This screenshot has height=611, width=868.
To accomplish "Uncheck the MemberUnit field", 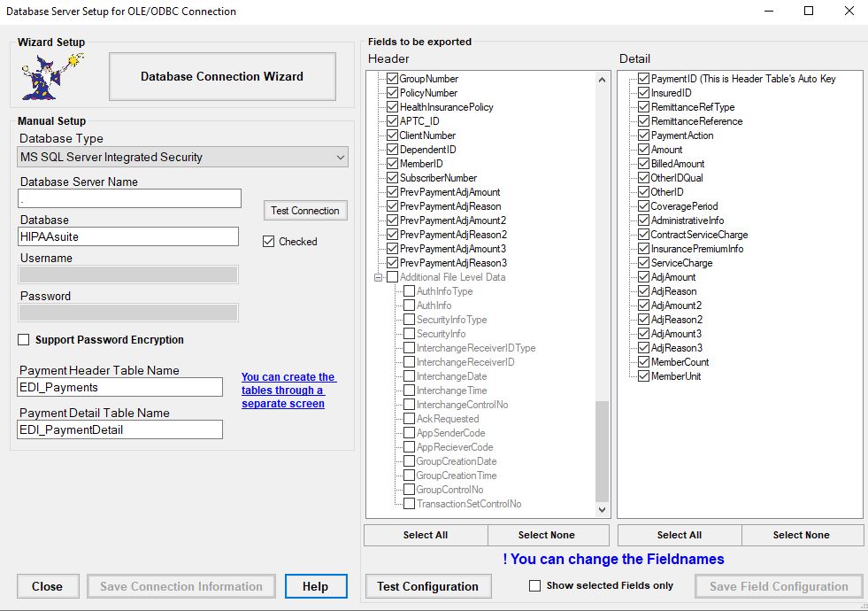I will click(x=643, y=376).
